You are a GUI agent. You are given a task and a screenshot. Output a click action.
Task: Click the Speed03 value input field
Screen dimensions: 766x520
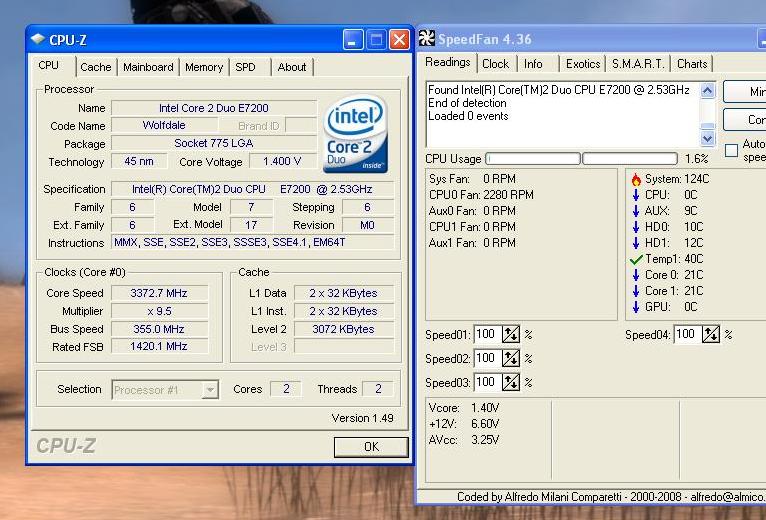(486, 383)
